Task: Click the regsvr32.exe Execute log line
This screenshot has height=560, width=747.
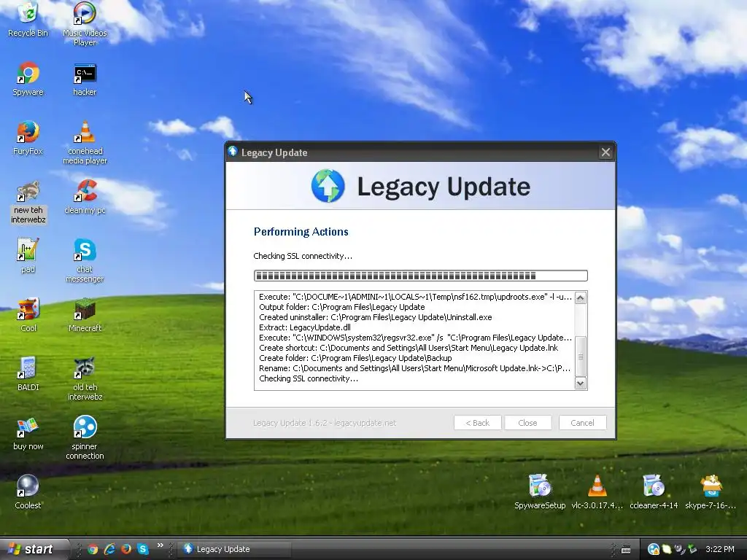Action: tap(415, 338)
